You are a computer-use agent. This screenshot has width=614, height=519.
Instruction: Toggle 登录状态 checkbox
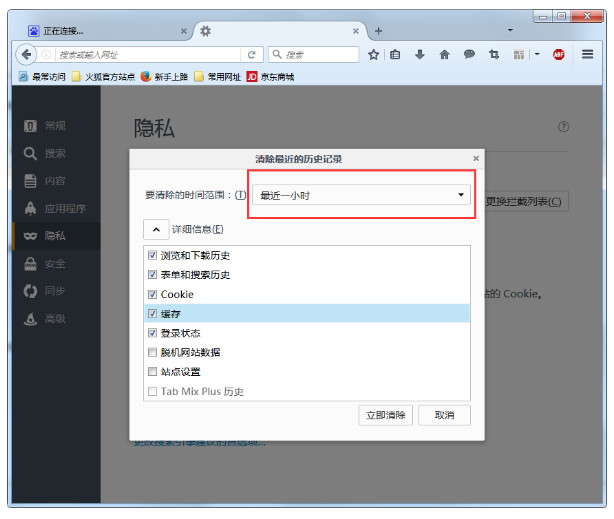click(x=152, y=333)
